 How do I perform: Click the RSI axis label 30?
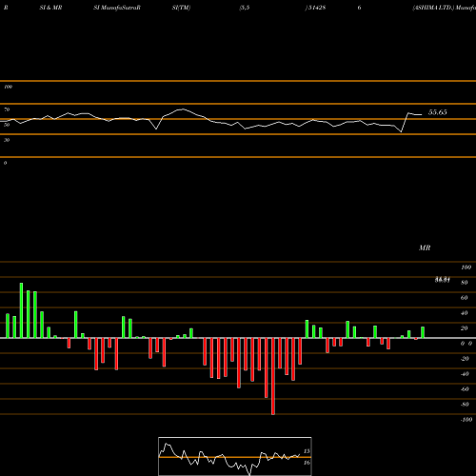(7, 140)
